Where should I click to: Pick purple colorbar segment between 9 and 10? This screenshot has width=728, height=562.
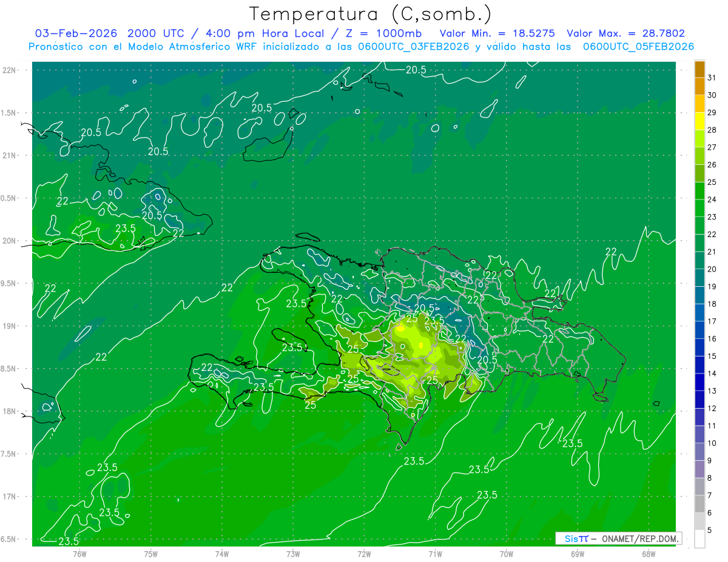[x=699, y=452]
